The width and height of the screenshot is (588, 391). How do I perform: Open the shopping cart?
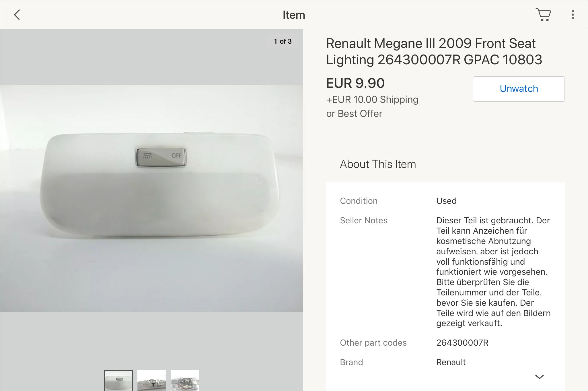click(543, 15)
